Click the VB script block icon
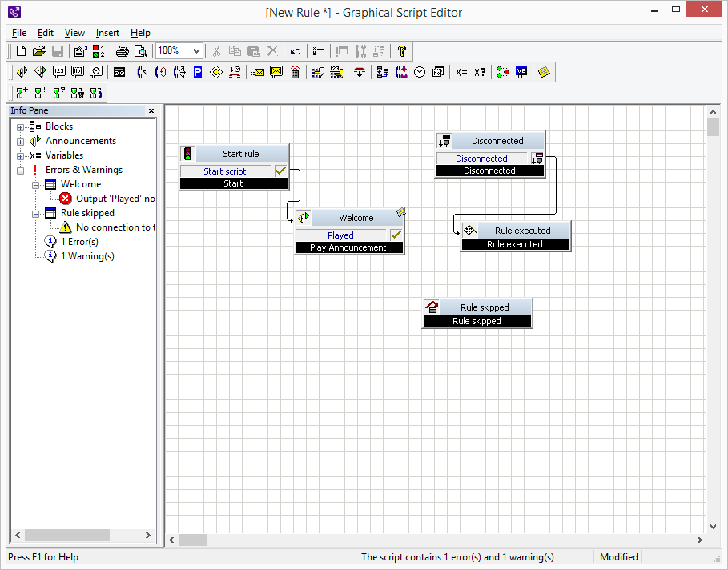The image size is (728, 570). 521,72
